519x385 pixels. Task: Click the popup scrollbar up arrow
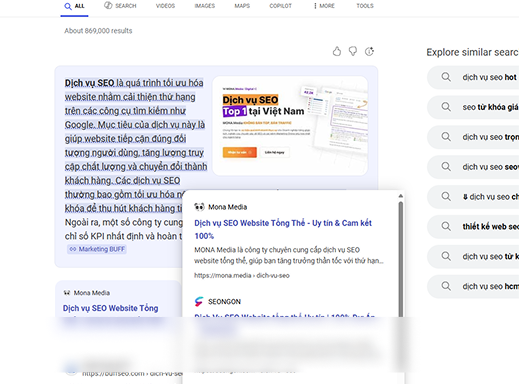click(401, 196)
